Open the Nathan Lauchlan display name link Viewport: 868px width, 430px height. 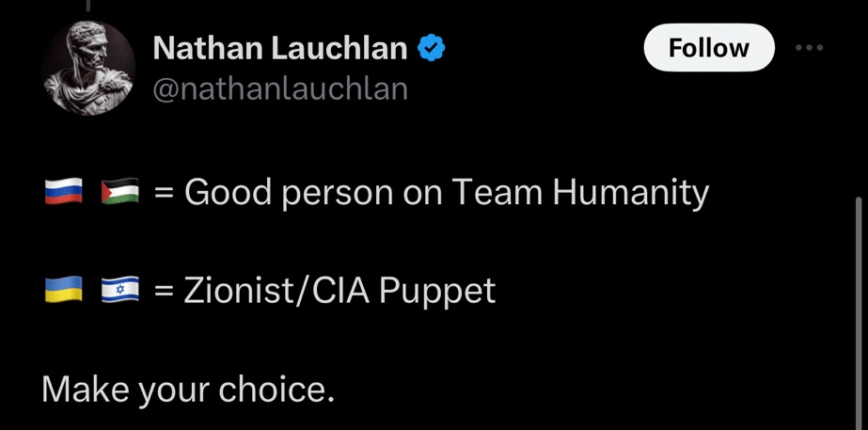pyautogui.click(x=279, y=47)
